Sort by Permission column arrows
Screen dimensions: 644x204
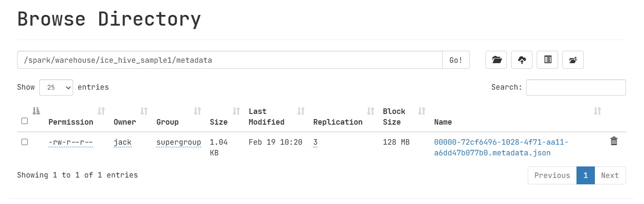point(101,111)
